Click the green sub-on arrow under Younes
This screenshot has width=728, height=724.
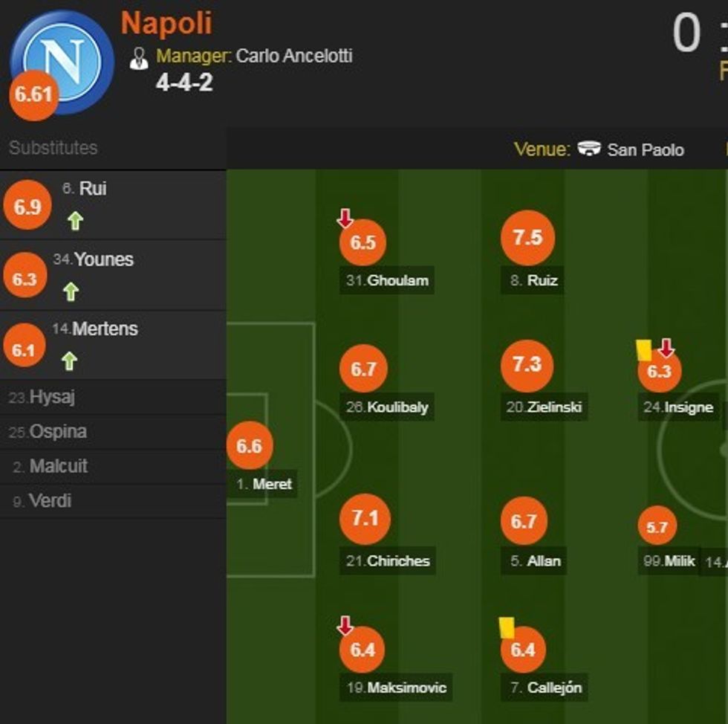pos(71,291)
